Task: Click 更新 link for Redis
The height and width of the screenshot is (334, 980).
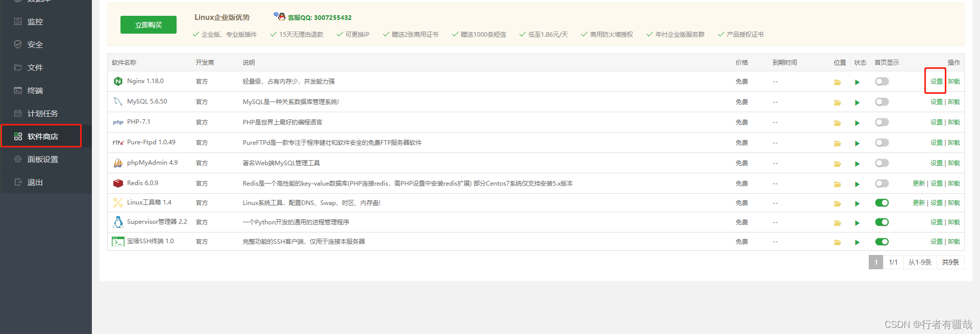Action: (919, 184)
